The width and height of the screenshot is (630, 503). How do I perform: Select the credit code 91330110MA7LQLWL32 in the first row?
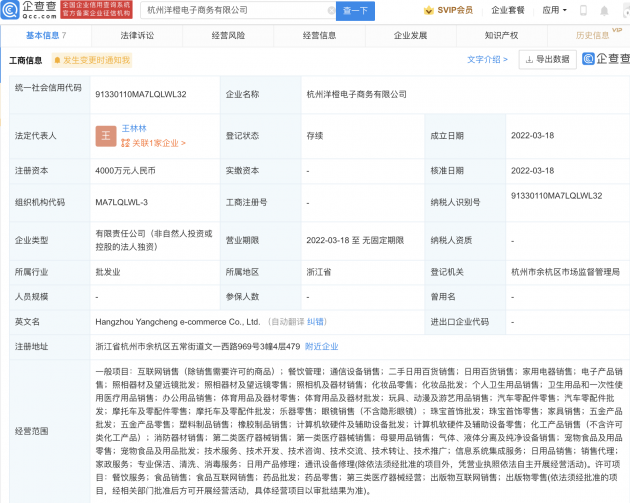point(141,94)
